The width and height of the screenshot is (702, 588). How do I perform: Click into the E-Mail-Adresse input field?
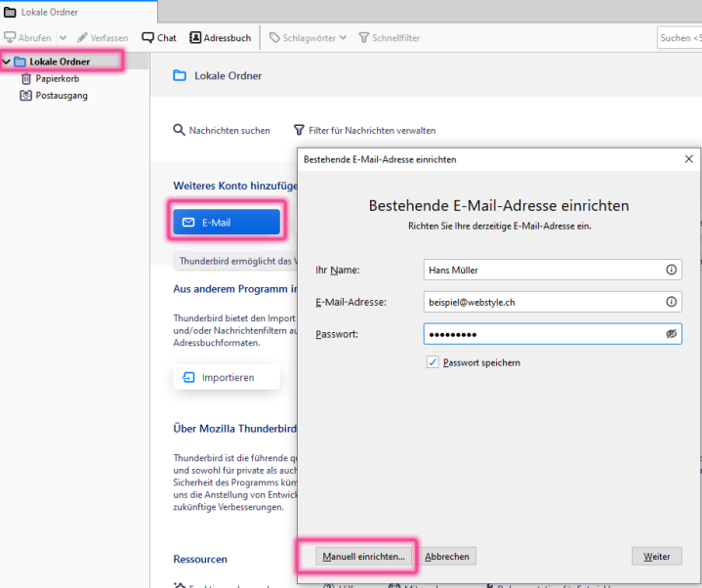(x=542, y=303)
